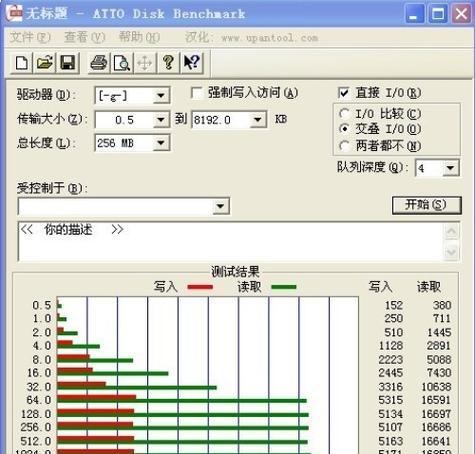
Task: Open About via question mark icon
Action: tap(168, 62)
